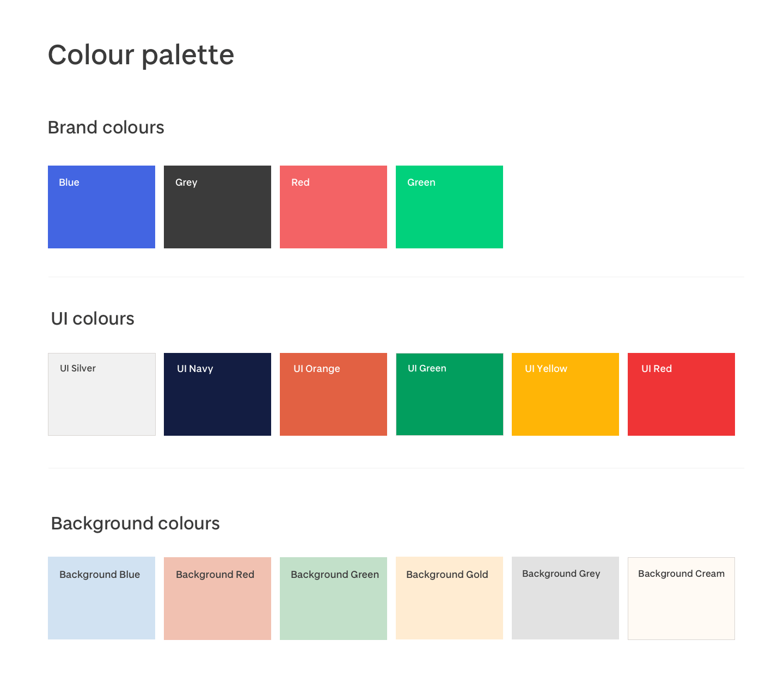Choose the Background Gold swatch
Screen dimensions: 784x695
[x=449, y=598]
